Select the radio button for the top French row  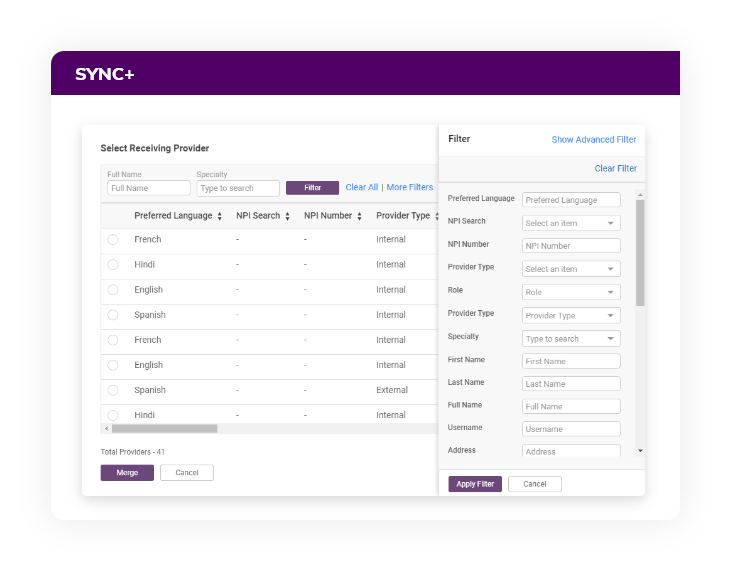(x=113, y=240)
